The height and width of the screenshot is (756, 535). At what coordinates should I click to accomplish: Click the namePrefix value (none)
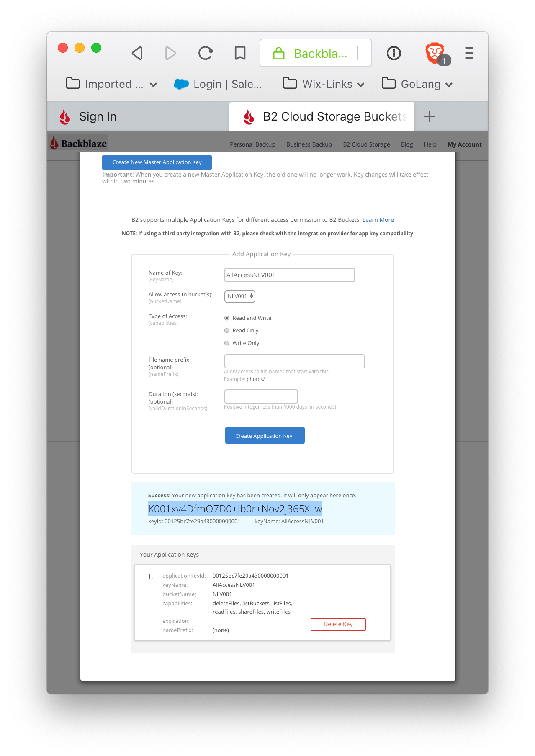click(221, 630)
